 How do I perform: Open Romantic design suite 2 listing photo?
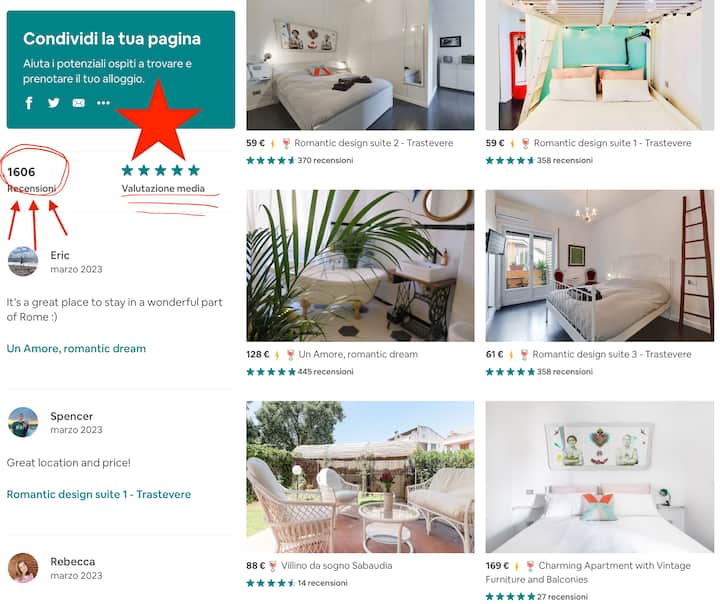(360, 65)
